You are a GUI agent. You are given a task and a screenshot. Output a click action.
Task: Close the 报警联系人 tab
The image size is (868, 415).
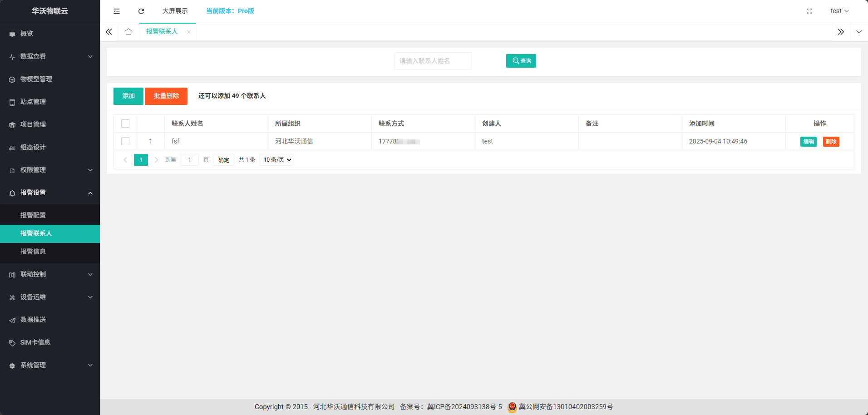(x=189, y=32)
